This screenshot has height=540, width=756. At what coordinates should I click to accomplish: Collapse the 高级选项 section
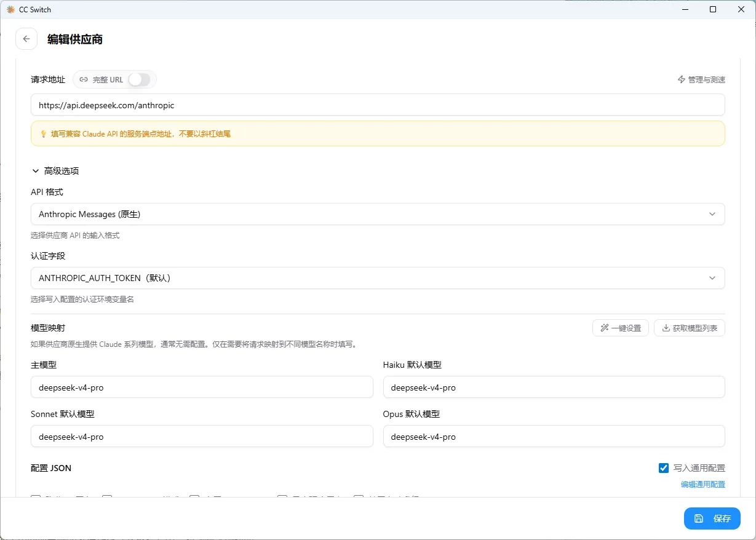click(55, 171)
